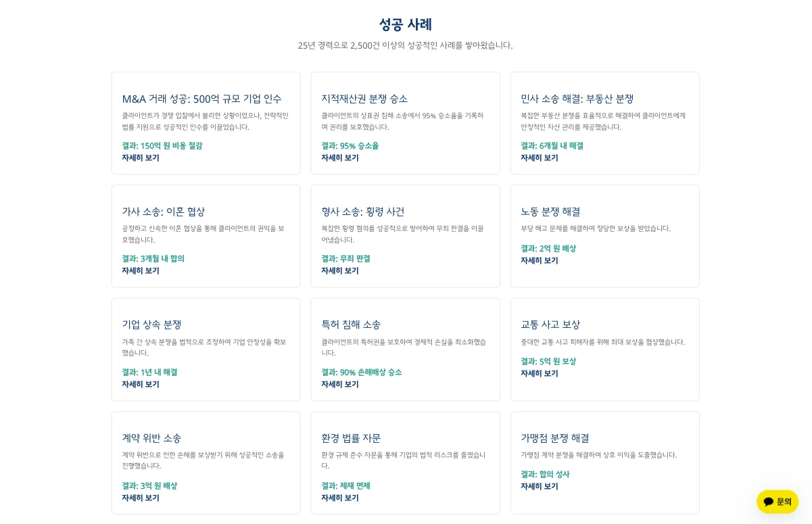Screen dimensions: 812x524
Task: View 노동 분쟁 해결 case details
Action: pos(539,260)
